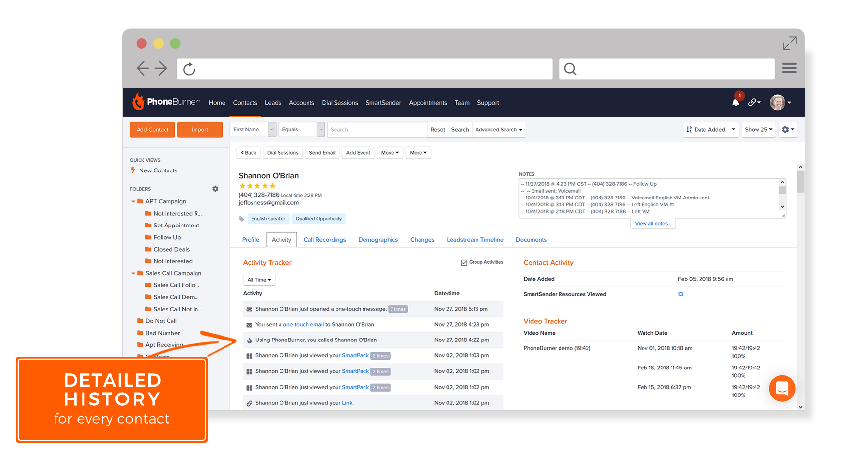Open the Dial Sessions menu item
Viewport: 868px width, 453px height.
340,103
